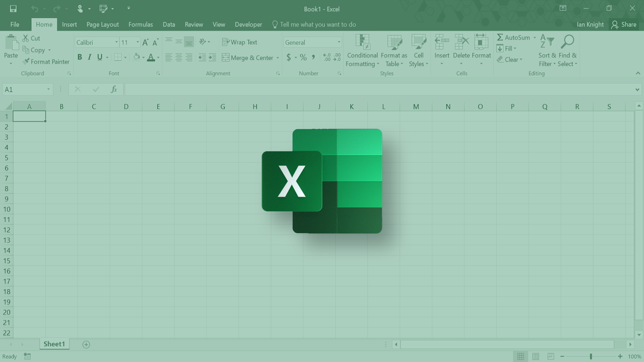This screenshot has width=644, height=362.
Task: Increase font size with the large A
Action: click(145, 42)
